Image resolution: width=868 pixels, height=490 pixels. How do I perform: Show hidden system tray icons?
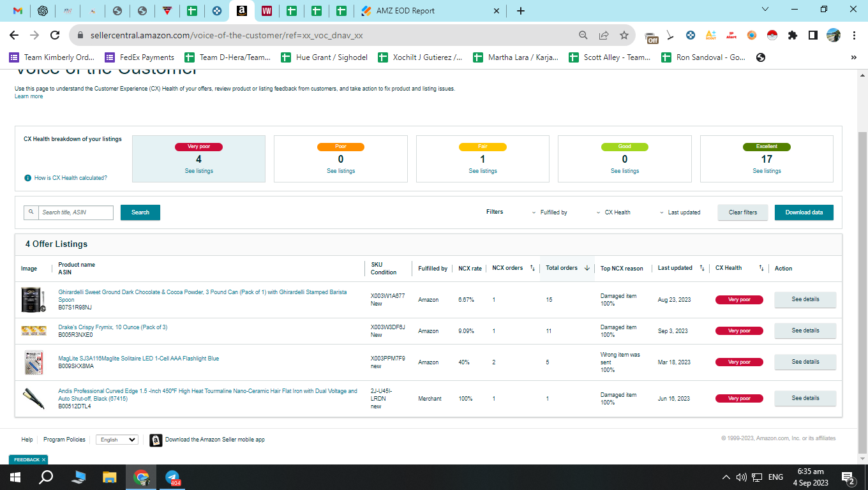(726, 477)
